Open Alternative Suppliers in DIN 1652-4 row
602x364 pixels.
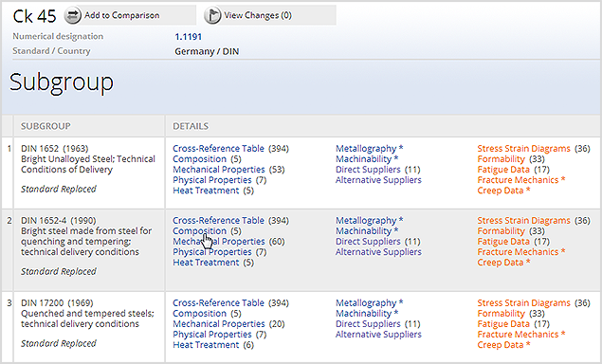(378, 252)
